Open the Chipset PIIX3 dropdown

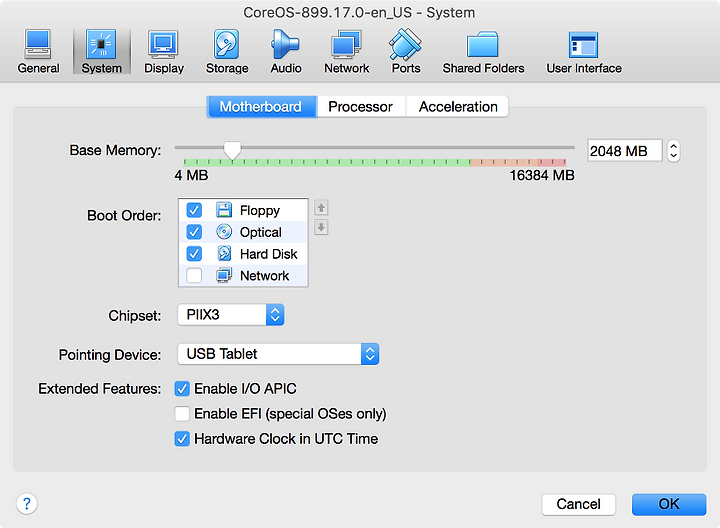231,315
